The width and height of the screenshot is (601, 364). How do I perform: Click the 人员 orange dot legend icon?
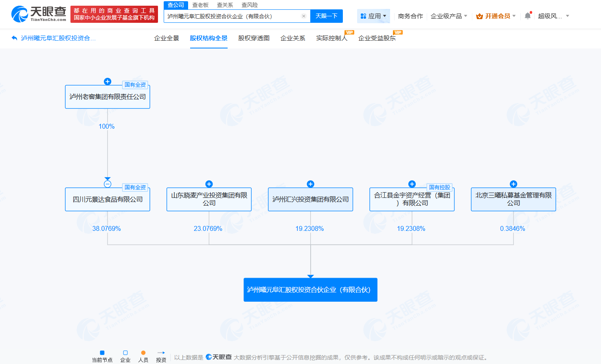point(143,352)
